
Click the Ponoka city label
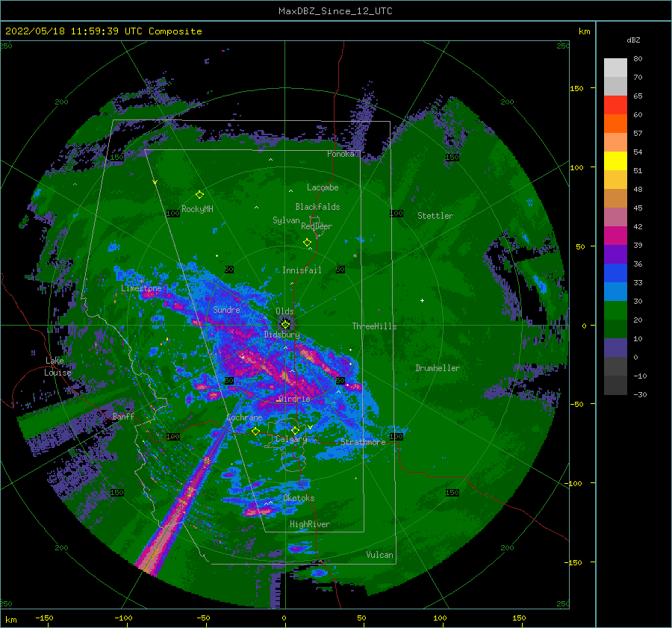(340, 154)
